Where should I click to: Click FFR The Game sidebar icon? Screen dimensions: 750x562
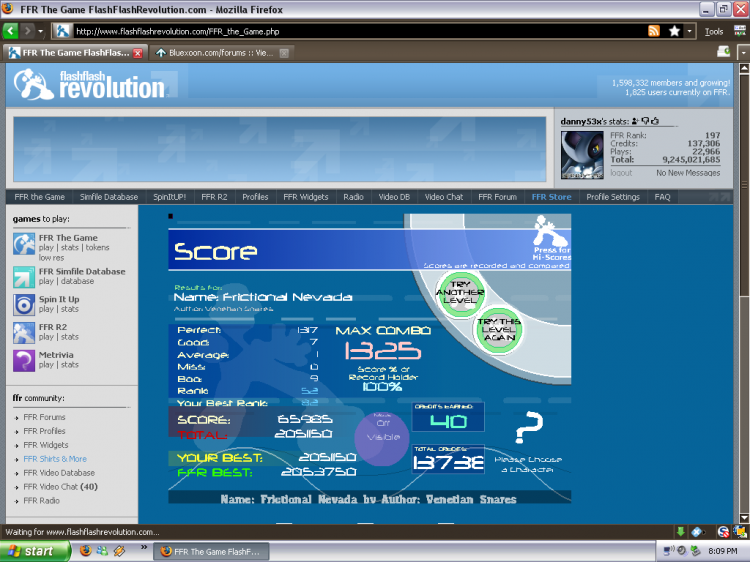point(24,244)
